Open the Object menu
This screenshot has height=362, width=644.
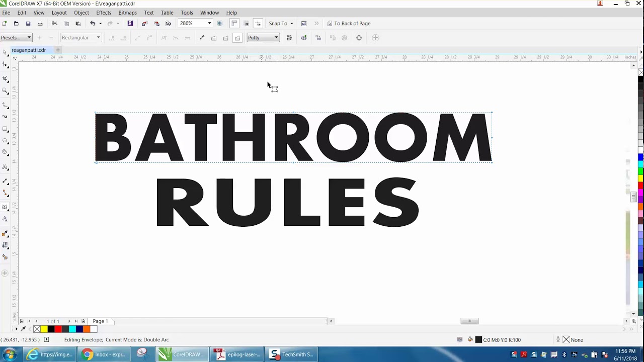coord(81,13)
